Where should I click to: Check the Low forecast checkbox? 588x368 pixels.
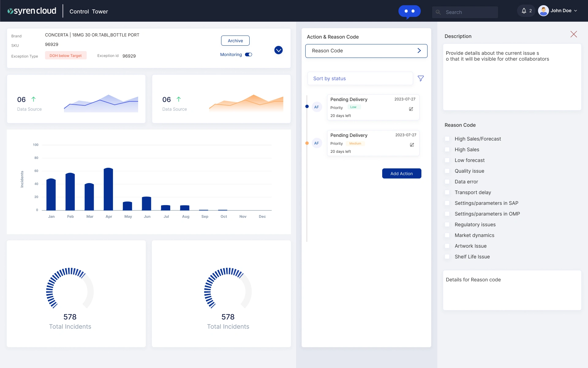click(447, 160)
